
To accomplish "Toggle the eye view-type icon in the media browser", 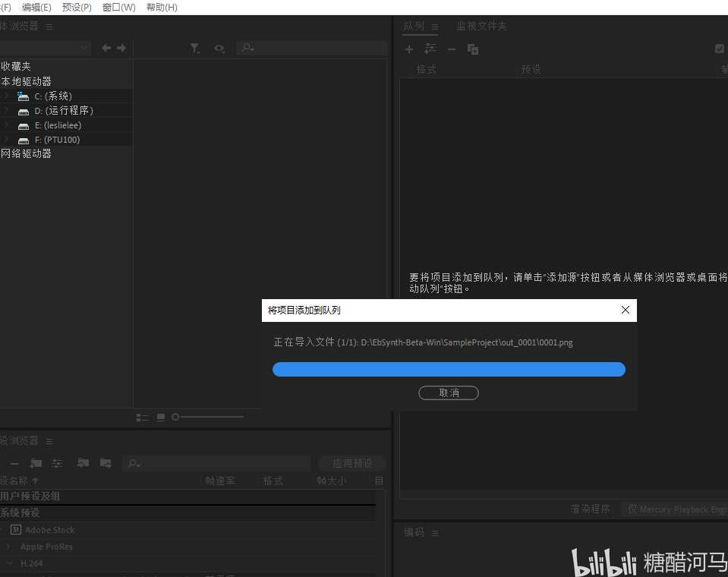I will 219,49.
